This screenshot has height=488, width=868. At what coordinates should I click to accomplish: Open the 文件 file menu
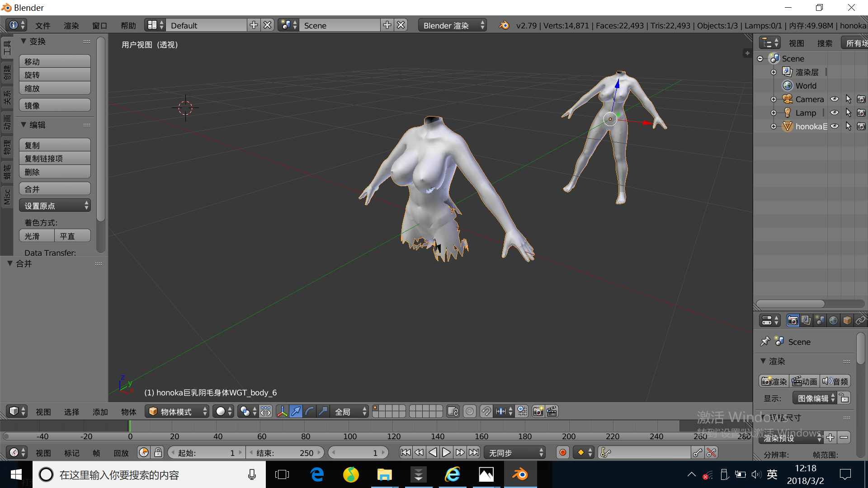click(42, 25)
